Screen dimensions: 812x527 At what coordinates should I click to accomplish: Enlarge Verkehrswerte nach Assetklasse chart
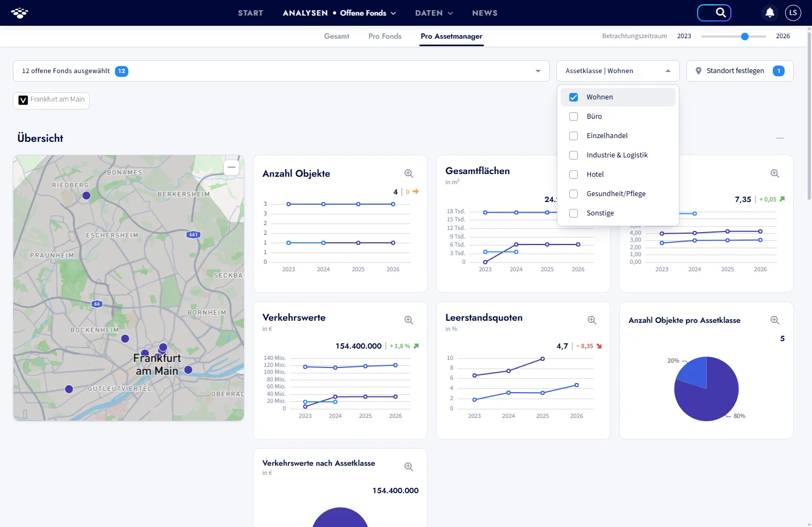[409, 467]
